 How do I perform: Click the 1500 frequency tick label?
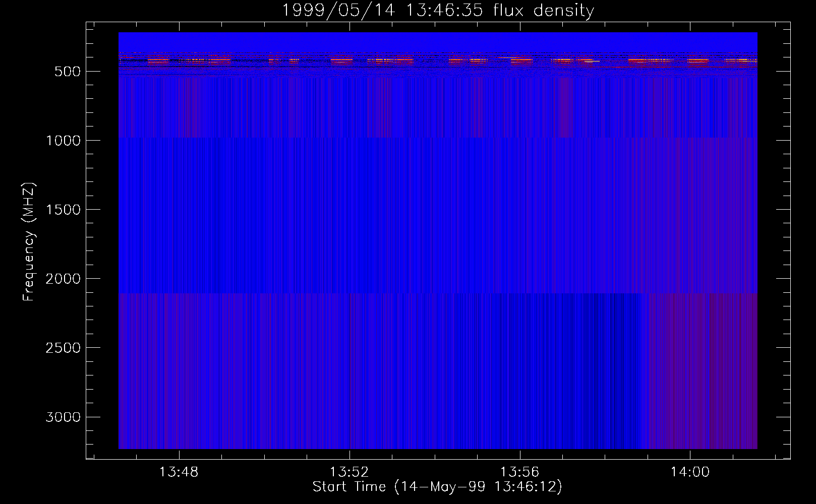point(63,210)
